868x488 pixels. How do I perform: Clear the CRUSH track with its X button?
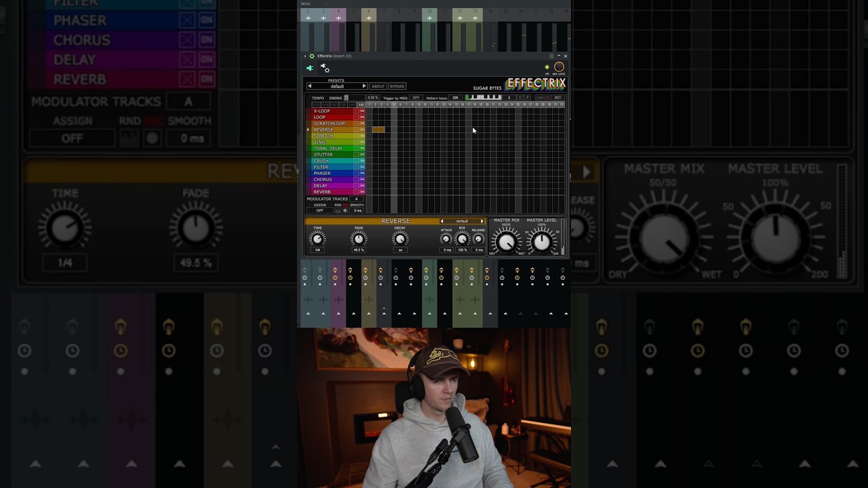click(x=357, y=161)
